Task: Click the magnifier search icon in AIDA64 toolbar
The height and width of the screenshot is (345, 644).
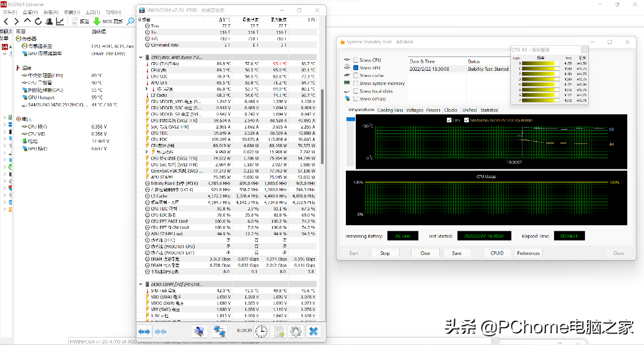Action: click(x=131, y=21)
